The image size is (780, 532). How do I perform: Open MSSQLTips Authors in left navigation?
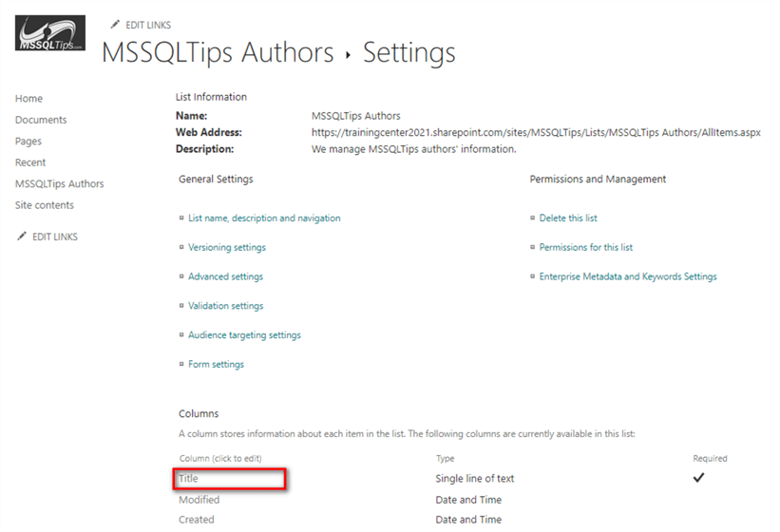pyautogui.click(x=60, y=184)
